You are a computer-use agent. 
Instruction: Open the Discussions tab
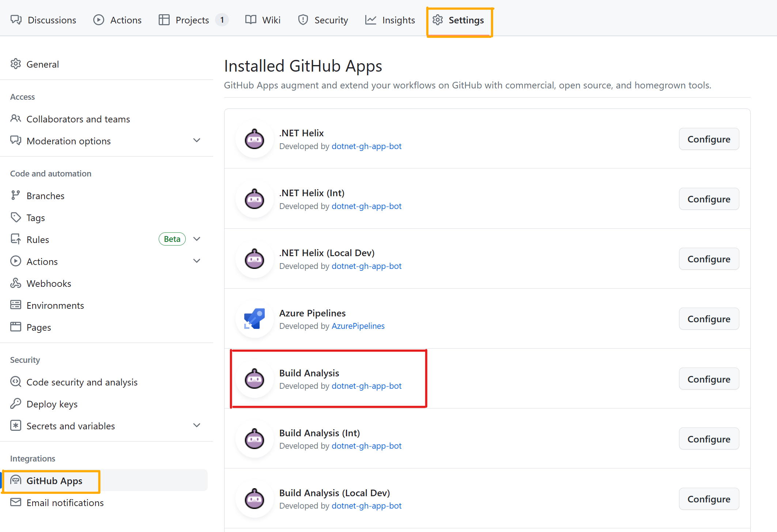point(44,20)
